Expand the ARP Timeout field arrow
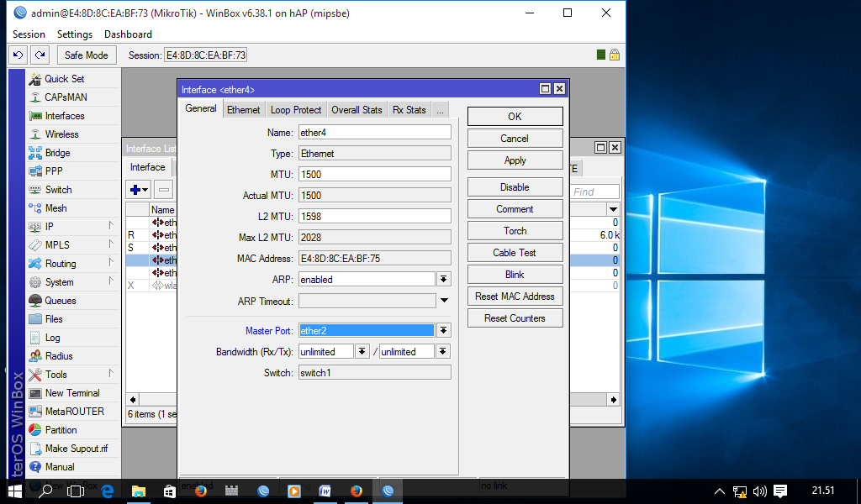The width and height of the screenshot is (861, 504). 444,301
